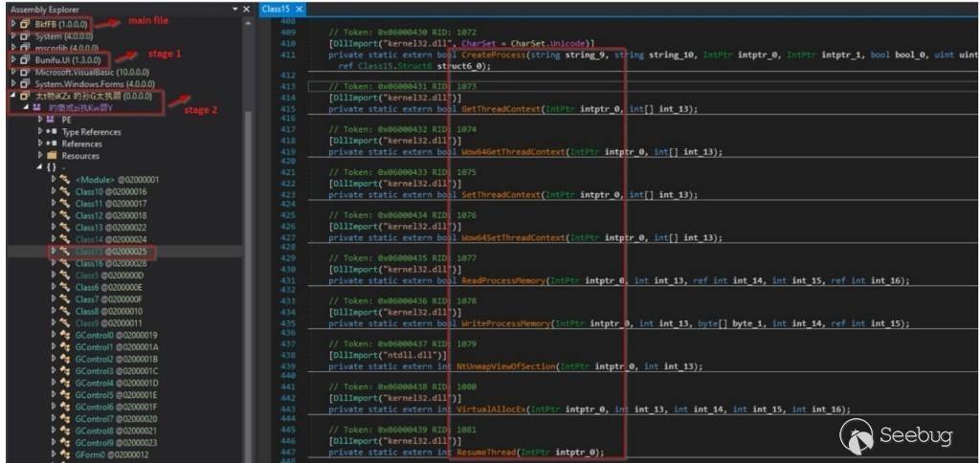The height and width of the screenshot is (463, 980).
Task: Expand the References node
Action: (40, 143)
